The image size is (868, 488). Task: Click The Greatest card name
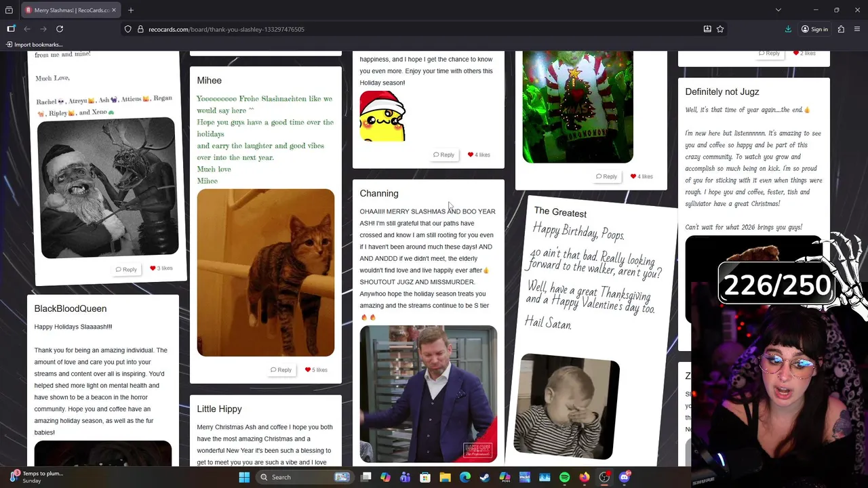point(560,213)
